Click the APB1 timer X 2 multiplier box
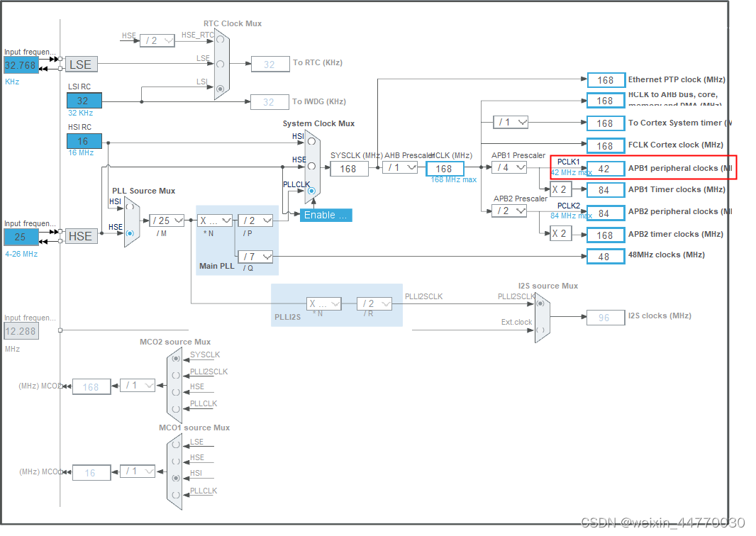This screenshot has height=536, width=756. [x=561, y=189]
